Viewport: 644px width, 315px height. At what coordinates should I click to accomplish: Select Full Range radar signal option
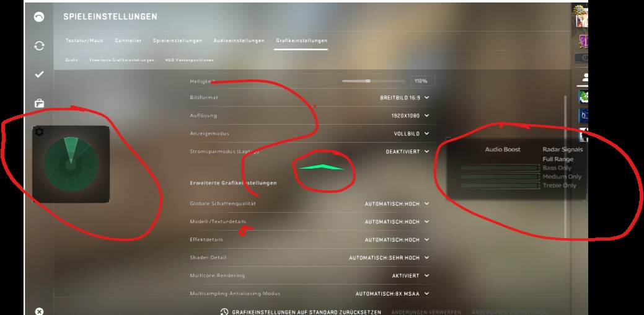[x=558, y=159]
